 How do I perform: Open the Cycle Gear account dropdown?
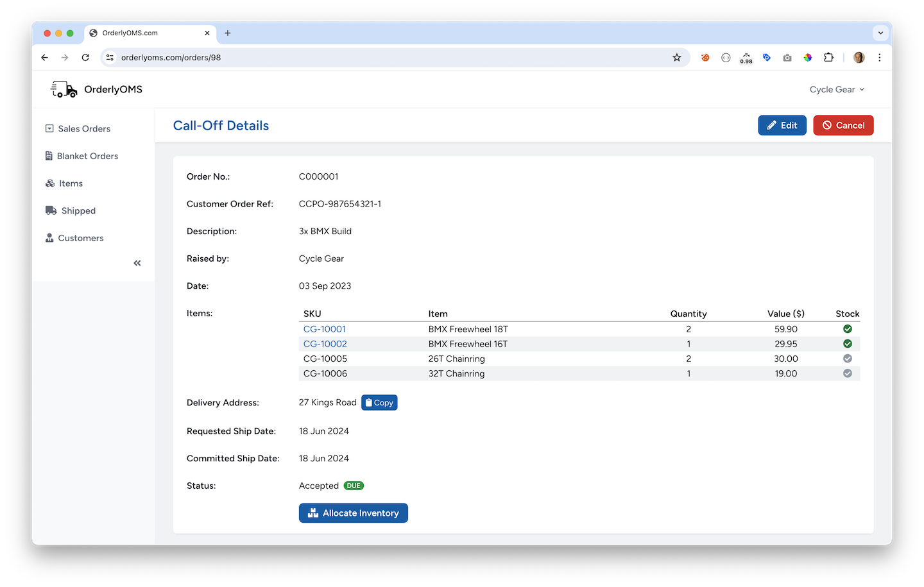click(x=837, y=89)
